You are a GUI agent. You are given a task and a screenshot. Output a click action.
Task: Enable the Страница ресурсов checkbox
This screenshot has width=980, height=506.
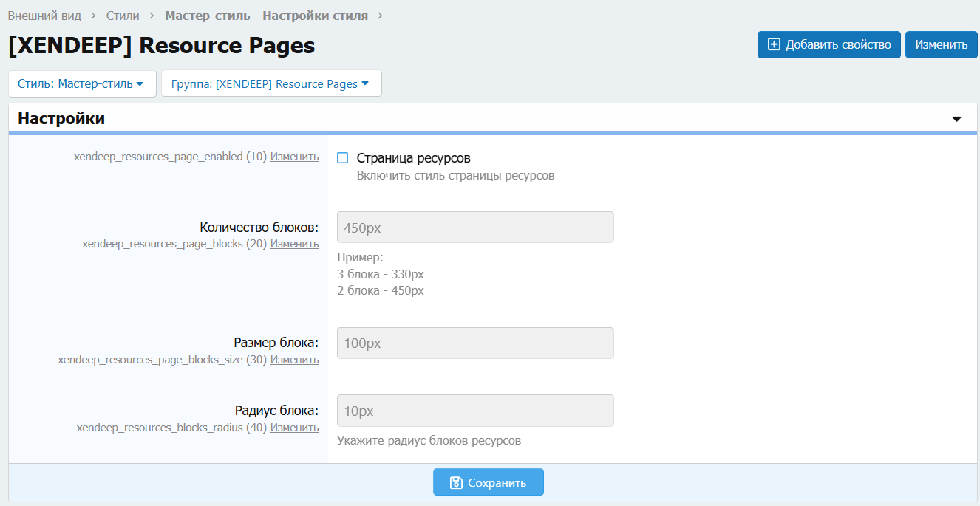[342, 158]
